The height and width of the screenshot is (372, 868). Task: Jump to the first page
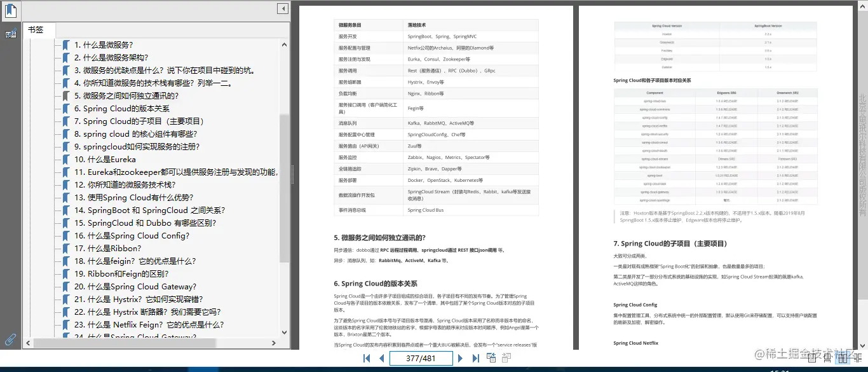click(367, 358)
